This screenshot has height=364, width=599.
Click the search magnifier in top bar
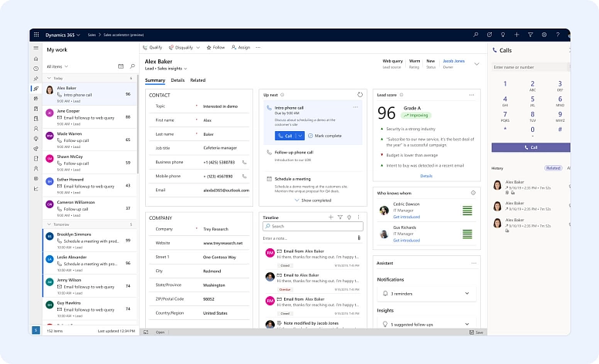475,35
